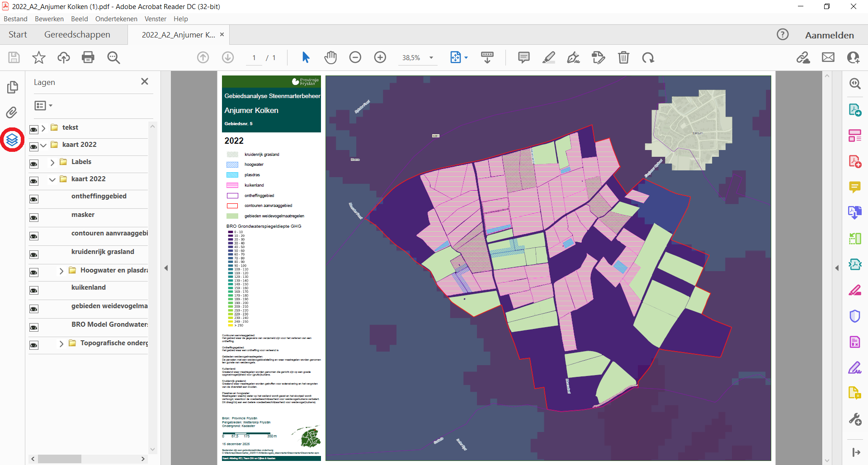Open the Attachments paperclip panel

(x=12, y=112)
